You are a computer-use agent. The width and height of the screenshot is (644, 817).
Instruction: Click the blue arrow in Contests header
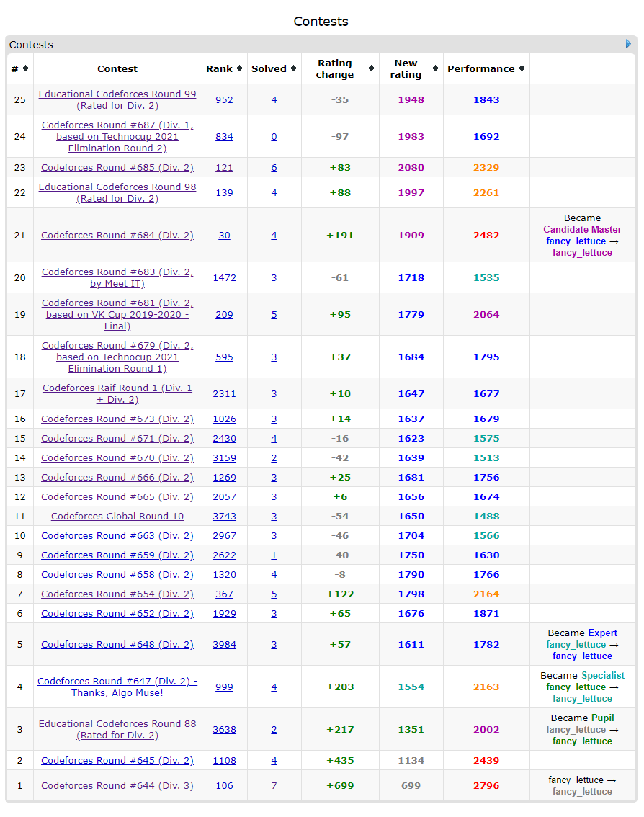(628, 44)
